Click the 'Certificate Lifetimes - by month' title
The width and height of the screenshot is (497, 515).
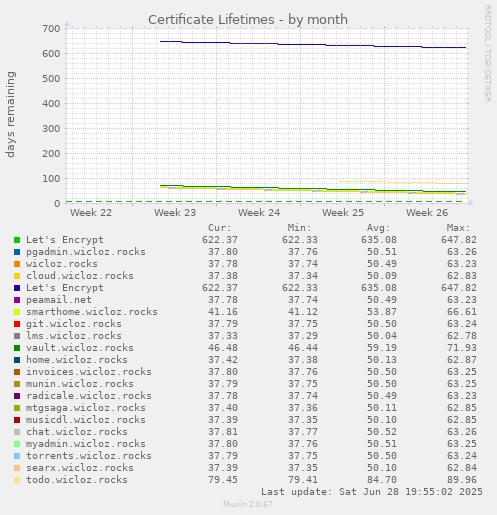248,20
